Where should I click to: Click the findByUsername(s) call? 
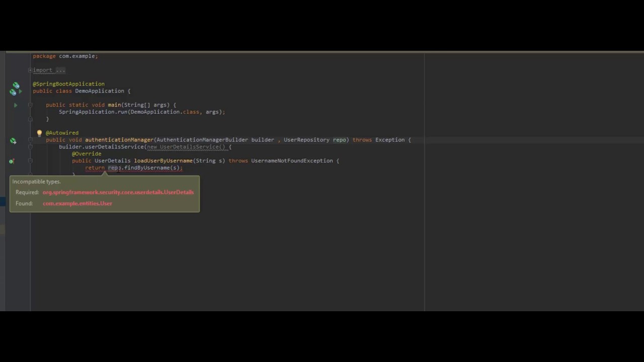152,168
